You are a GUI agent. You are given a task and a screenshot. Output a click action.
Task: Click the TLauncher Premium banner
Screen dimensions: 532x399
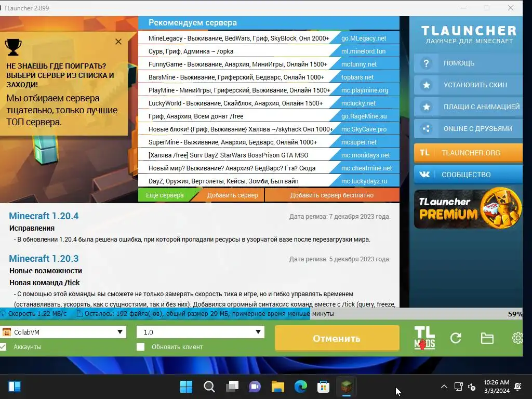[x=468, y=208]
